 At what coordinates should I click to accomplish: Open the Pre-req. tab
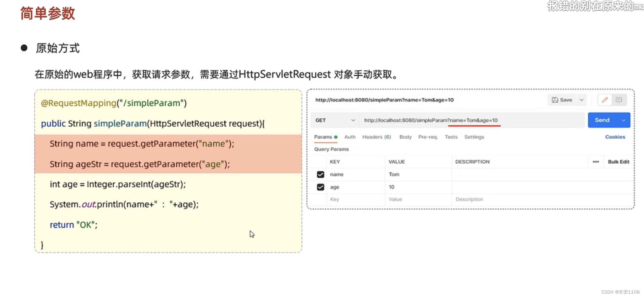tap(428, 137)
